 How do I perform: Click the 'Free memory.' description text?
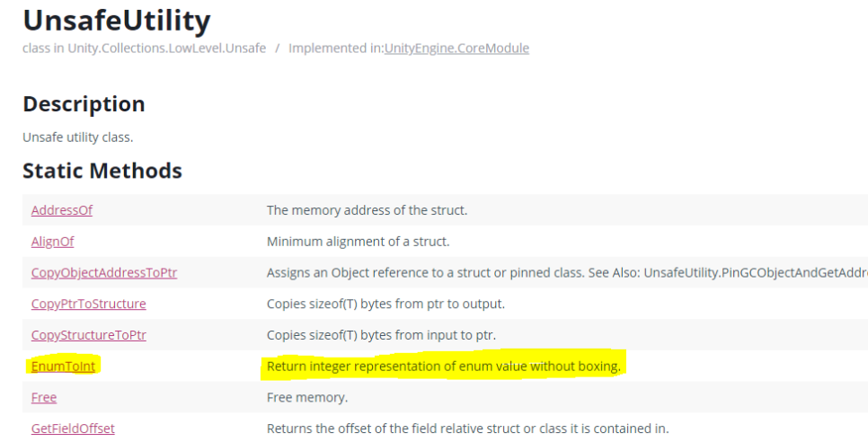coord(307,397)
